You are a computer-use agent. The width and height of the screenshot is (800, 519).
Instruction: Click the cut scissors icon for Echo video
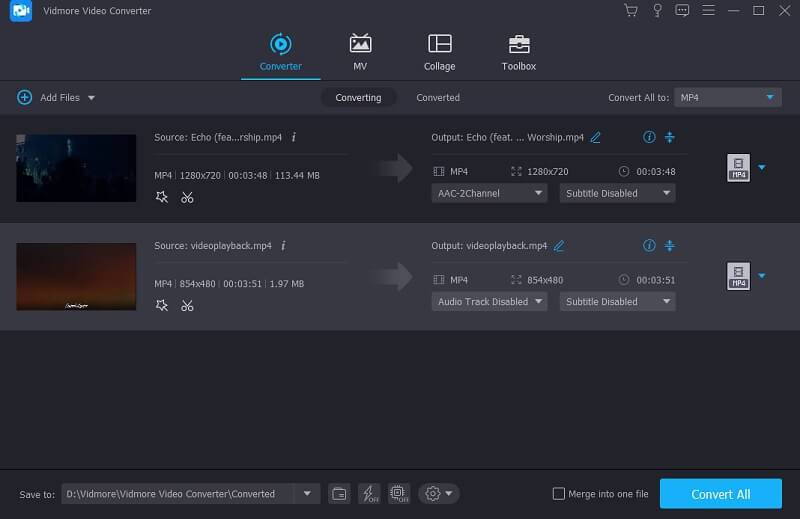pos(187,197)
